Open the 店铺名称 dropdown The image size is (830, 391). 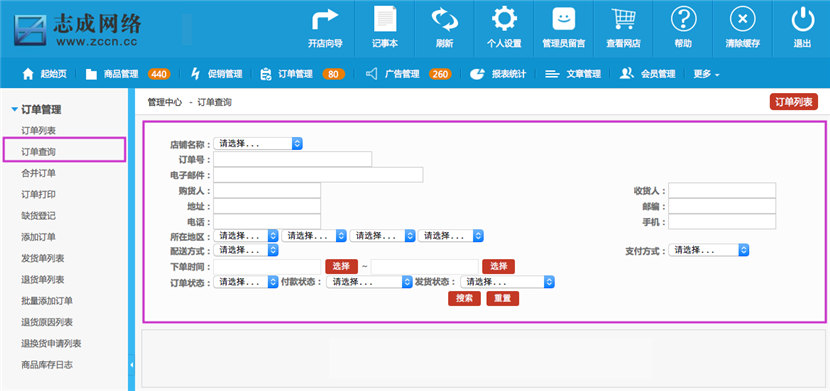click(258, 143)
